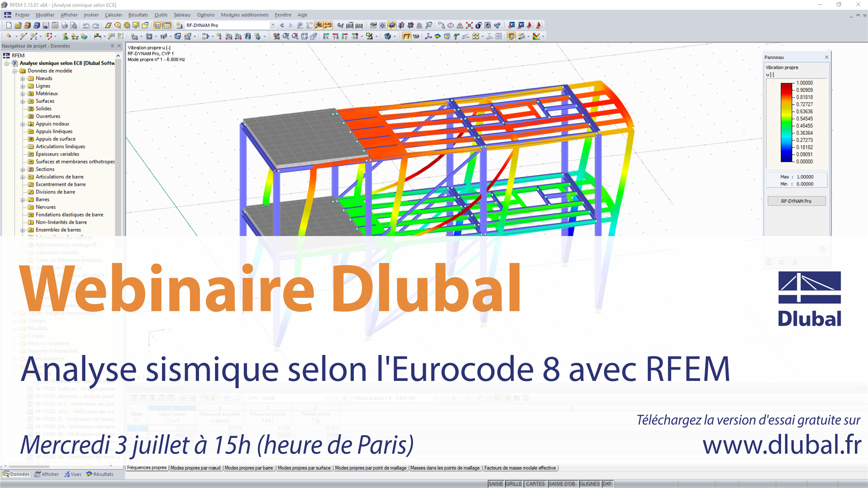Expand the Sections tree node
The width and height of the screenshot is (868, 488).
coord(22,169)
